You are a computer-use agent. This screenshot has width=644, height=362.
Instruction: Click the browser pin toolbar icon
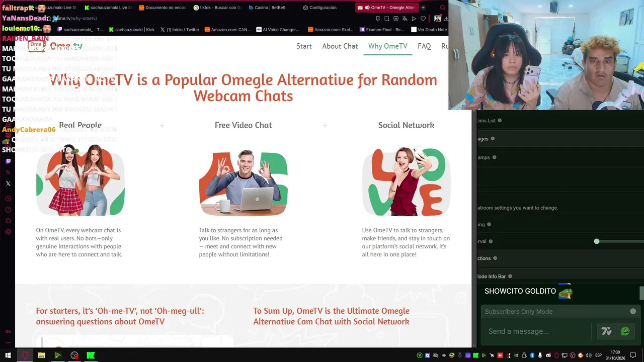coord(378,19)
